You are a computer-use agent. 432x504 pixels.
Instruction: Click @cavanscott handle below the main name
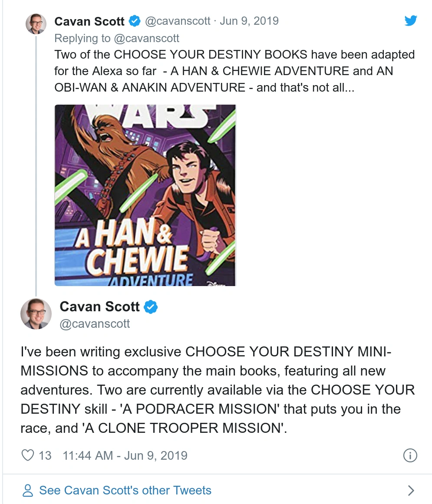95,324
